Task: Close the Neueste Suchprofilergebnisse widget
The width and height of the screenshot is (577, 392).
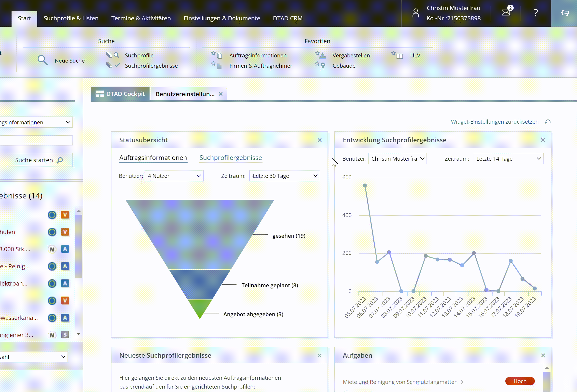Action: (x=319, y=355)
